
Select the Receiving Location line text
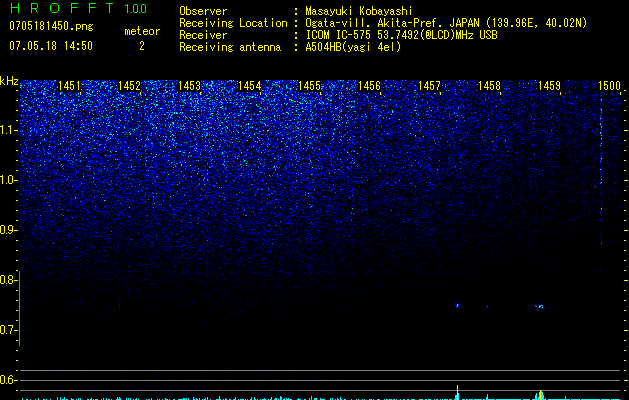(x=446, y=23)
